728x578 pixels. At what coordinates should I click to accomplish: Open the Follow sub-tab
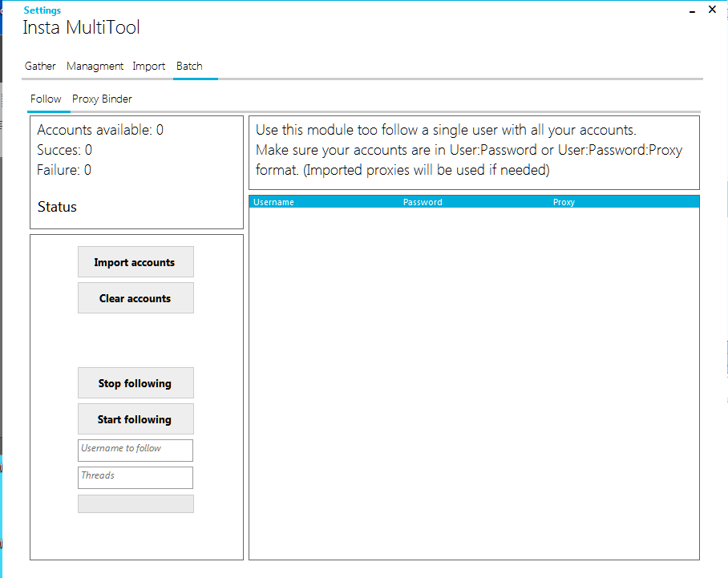[46, 99]
